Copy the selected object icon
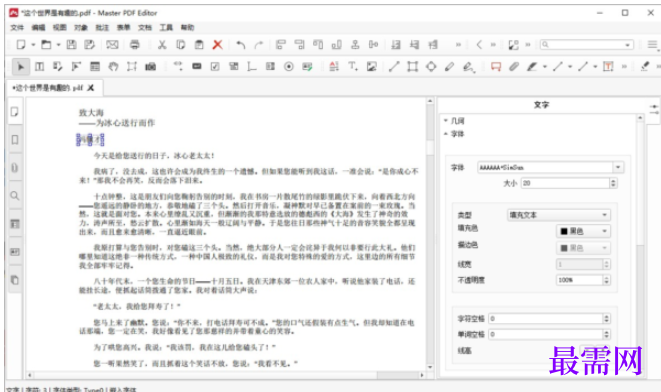This screenshot has width=661, height=392. tap(181, 45)
